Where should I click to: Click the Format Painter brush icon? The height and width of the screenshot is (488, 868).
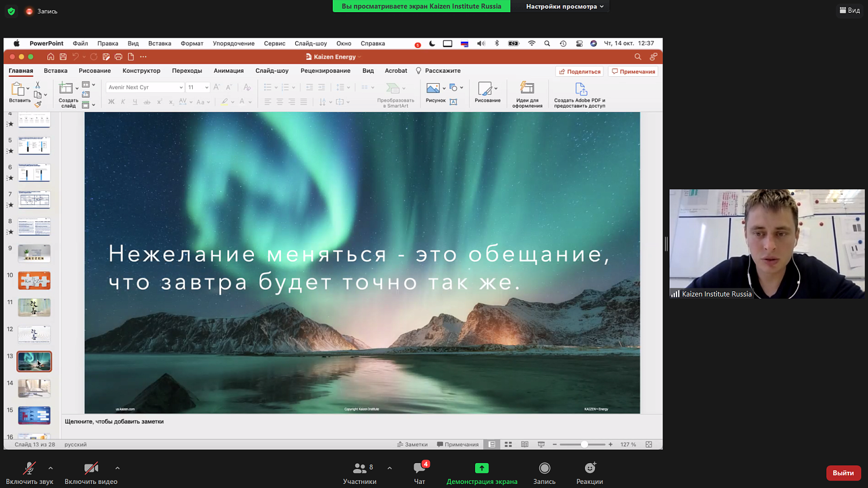click(38, 105)
